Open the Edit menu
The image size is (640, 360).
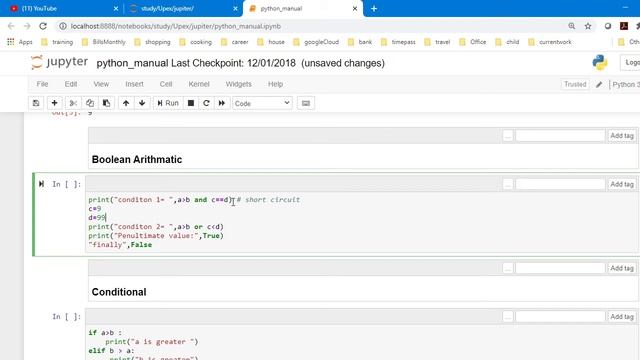(71, 84)
